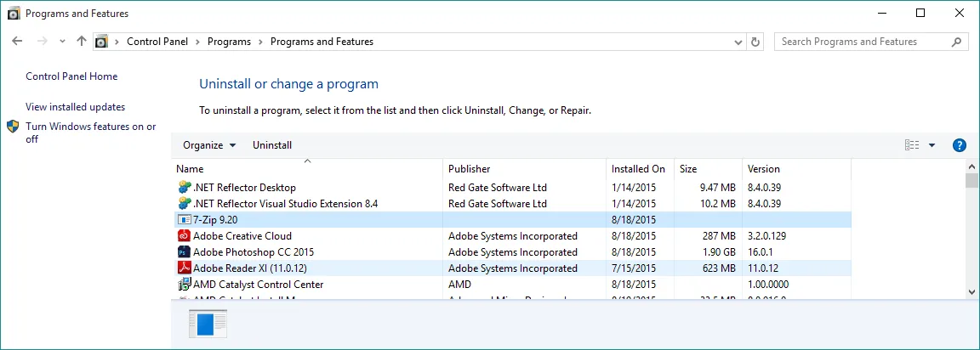Click the view options icon

[912, 145]
